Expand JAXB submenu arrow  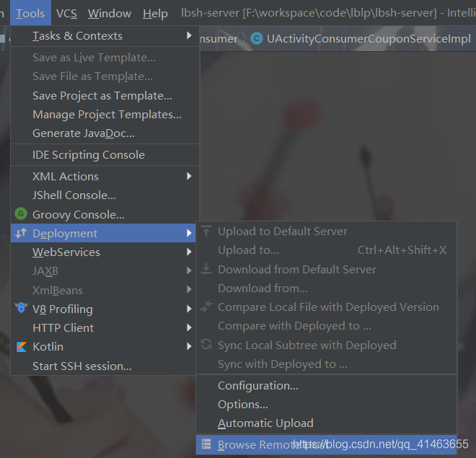[189, 270]
